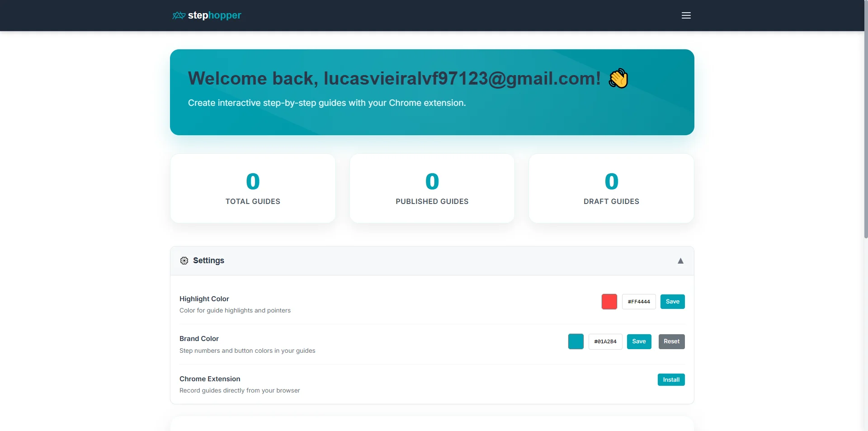Open the hamburger navigation menu

coord(686,15)
